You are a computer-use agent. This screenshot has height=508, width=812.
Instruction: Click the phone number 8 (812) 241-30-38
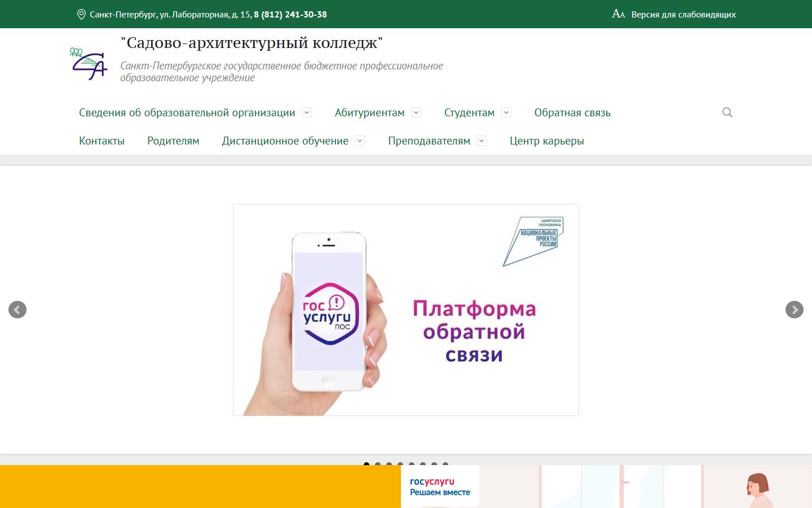click(290, 14)
